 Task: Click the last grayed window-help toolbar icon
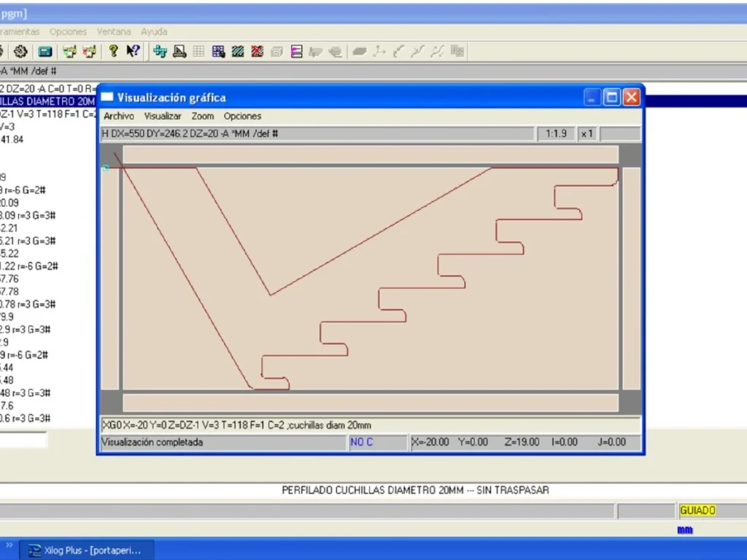(x=457, y=51)
